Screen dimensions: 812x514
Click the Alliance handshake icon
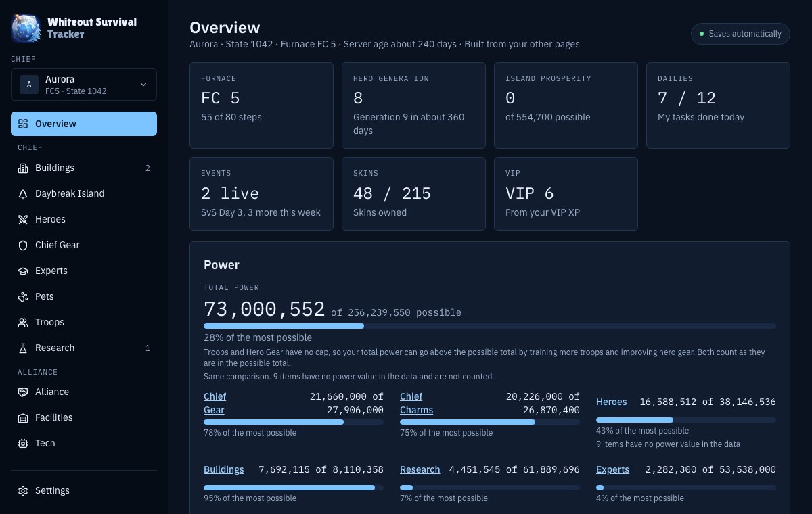(23, 392)
